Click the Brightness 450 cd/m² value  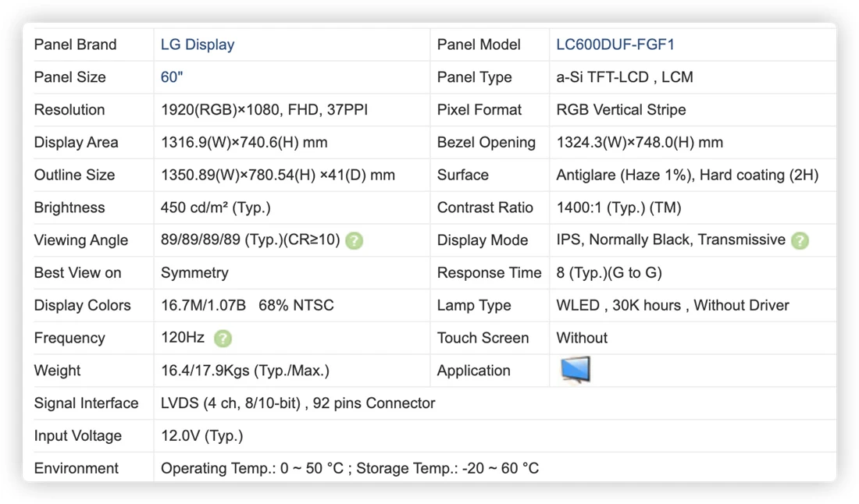[216, 208]
